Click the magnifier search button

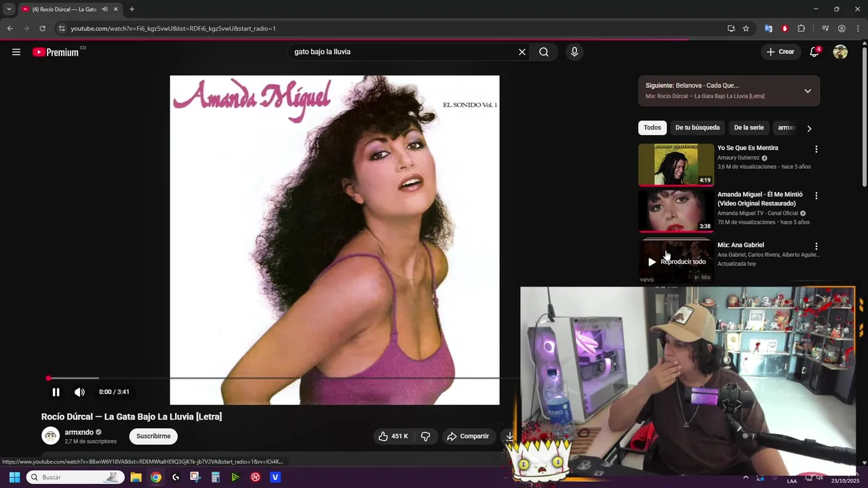[544, 52]
